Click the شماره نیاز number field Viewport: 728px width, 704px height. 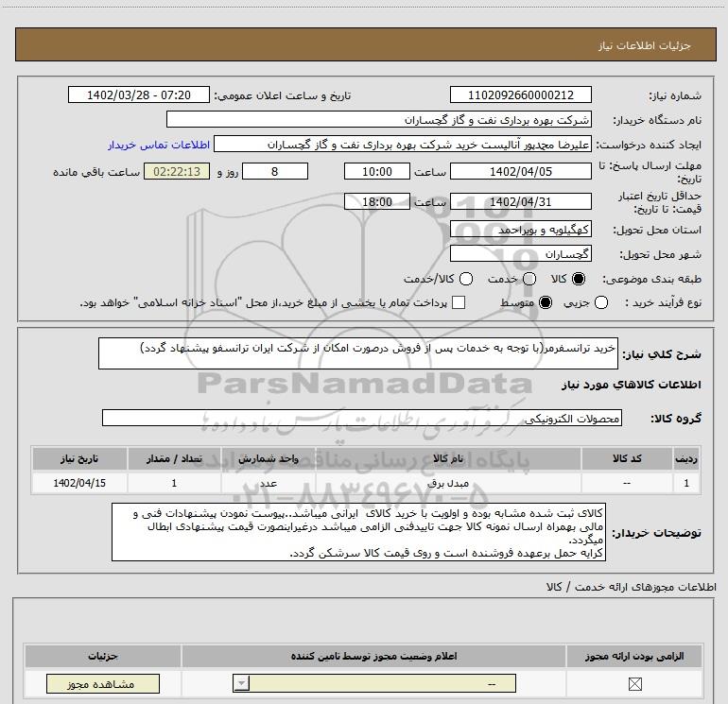[x=520, y=95]
